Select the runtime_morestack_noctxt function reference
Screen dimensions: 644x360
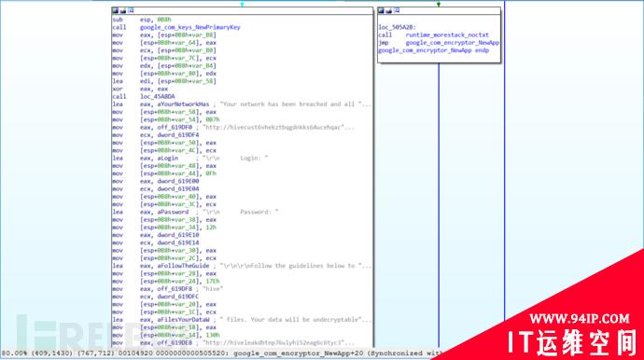pos(447,35)
